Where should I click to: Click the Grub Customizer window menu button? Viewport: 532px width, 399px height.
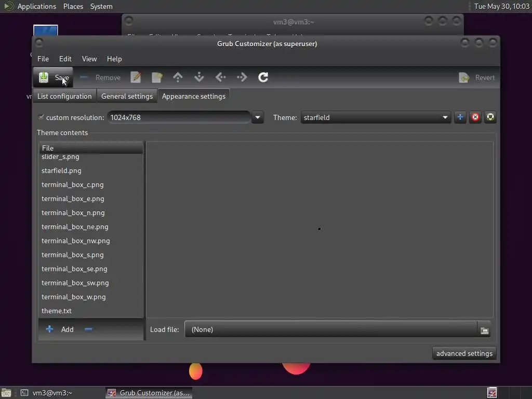click(x=39, y=43)
